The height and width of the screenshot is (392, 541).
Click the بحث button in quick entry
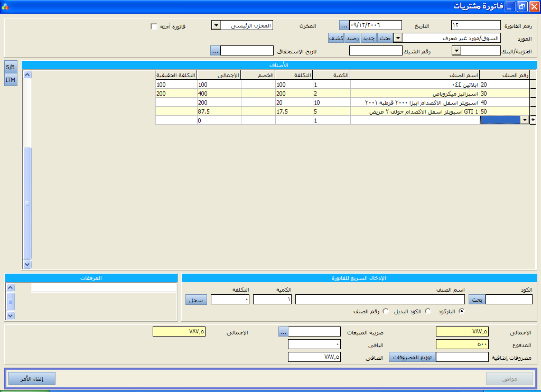tap(477, 300)
